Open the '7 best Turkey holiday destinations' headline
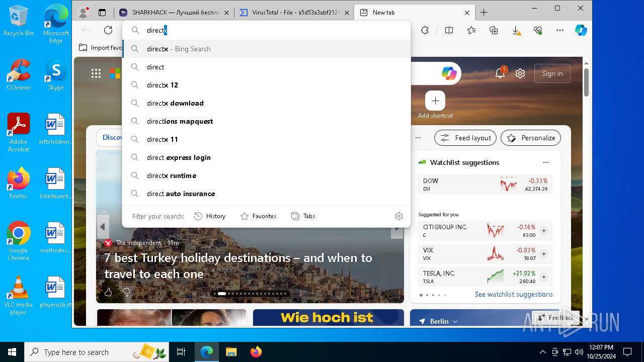Screen dimensions: 644x362 coord(238,266)
